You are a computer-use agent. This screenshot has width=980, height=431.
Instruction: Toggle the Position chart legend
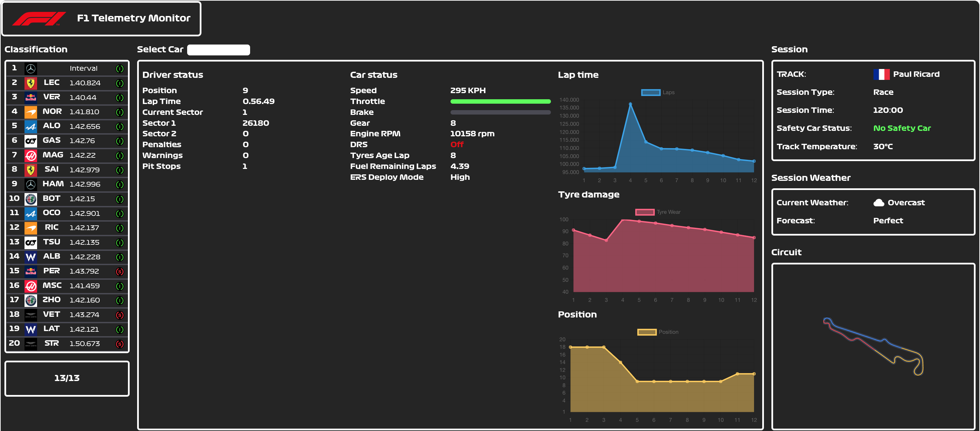(x=647, y=332)
